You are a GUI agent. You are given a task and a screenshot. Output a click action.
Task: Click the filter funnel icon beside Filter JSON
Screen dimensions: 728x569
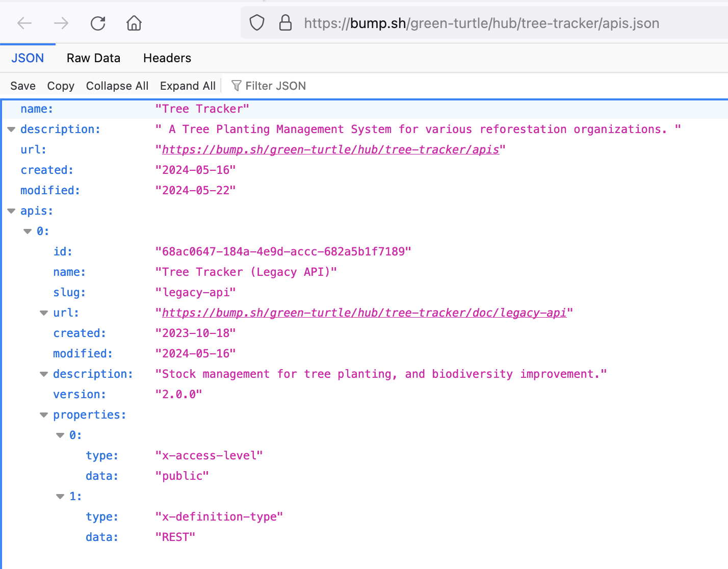pos(236,85)
